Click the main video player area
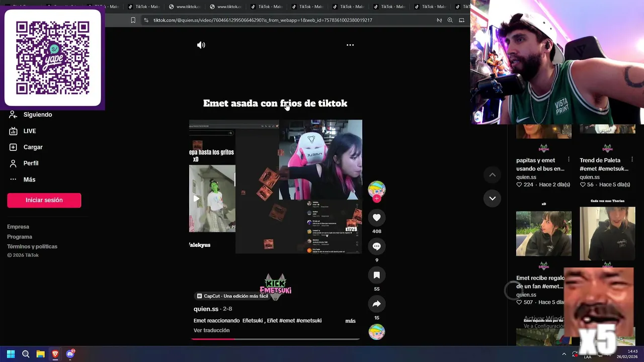Image resolution: width=644 pixels, height=362 pixels. pyautogui.click(x=276, y=187)
